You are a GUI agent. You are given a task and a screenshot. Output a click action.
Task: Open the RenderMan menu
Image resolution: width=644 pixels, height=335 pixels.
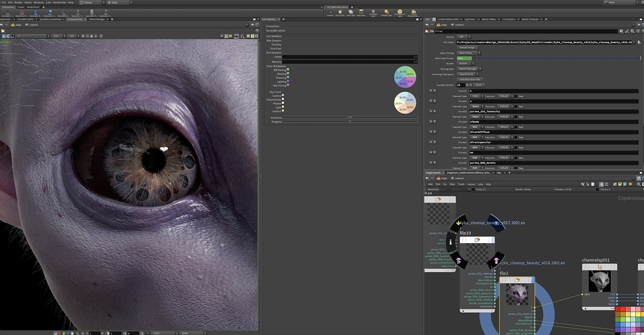point(59,2)
